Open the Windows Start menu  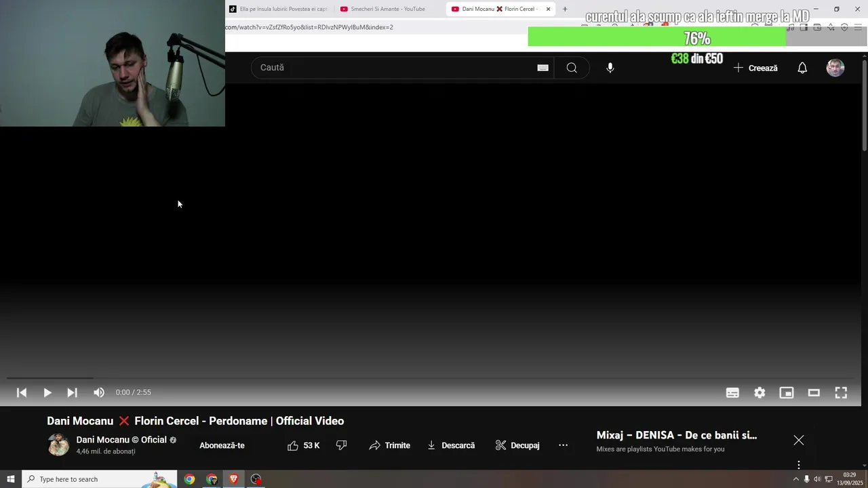point(11,479)
